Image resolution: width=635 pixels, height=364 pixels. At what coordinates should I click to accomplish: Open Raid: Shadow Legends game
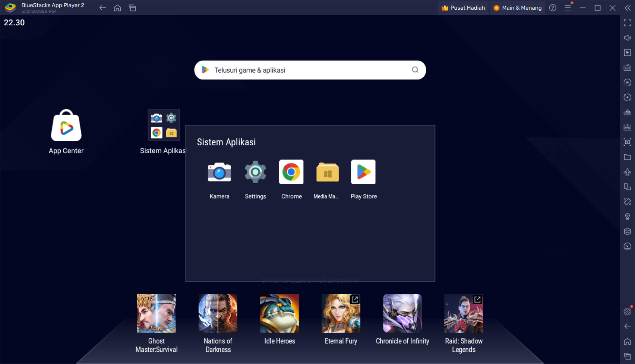point(464,313)
